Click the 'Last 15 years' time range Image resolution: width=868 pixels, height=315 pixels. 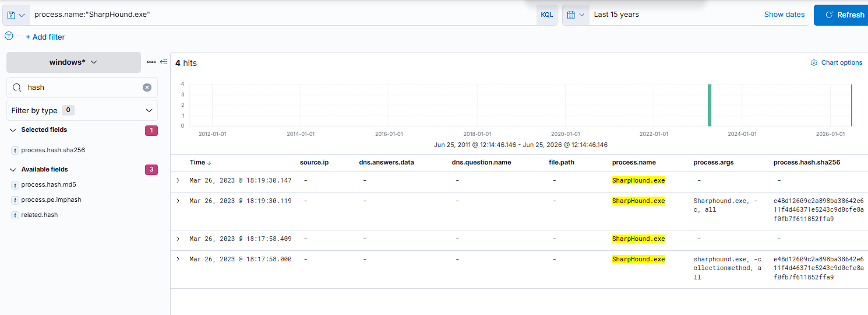click(x=616, y=15)
